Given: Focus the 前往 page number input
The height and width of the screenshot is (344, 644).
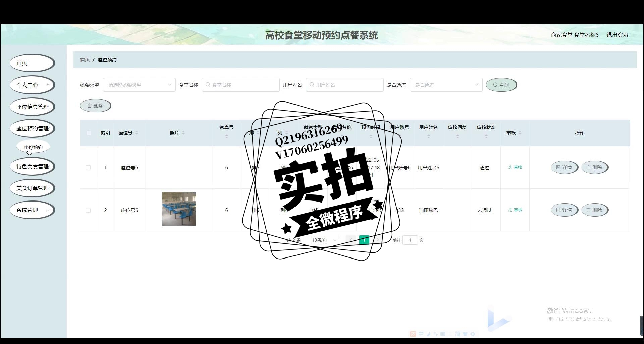Looking at the screenshot, I should pyautogui.click(x=410, y=240).
